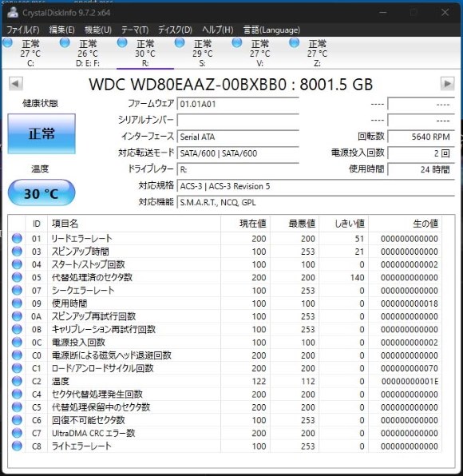Select drive C: status indicator
Image resolution: width=463 pixels, height=476 pixels.
(7, 43)
